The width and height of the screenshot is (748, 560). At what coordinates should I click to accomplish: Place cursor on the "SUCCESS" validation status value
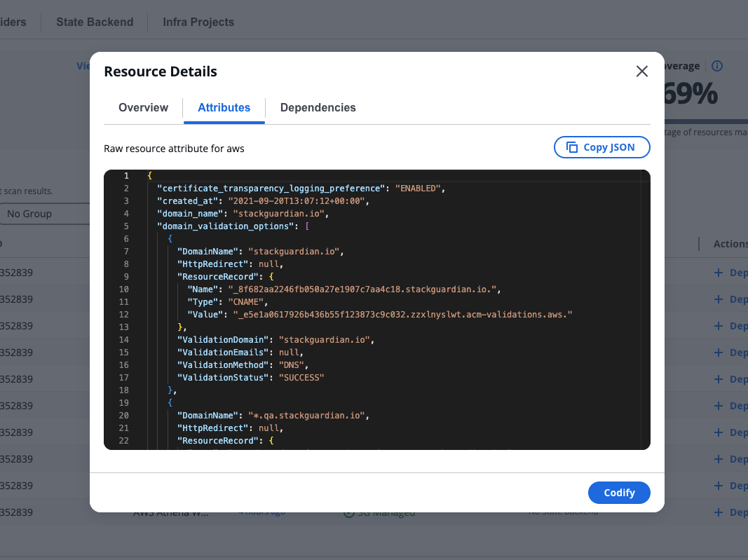coord(301,378)
